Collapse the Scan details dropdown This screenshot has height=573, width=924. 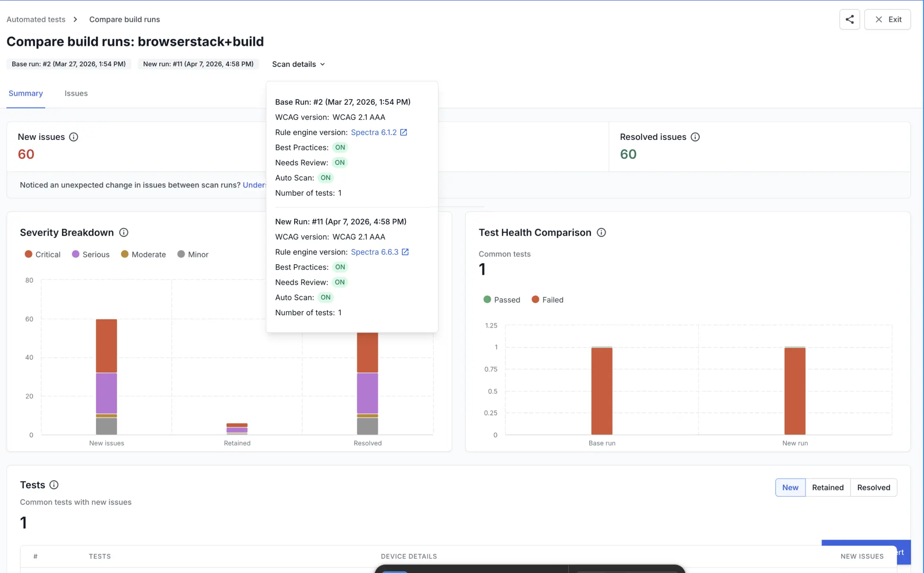[x=298, y=64]
